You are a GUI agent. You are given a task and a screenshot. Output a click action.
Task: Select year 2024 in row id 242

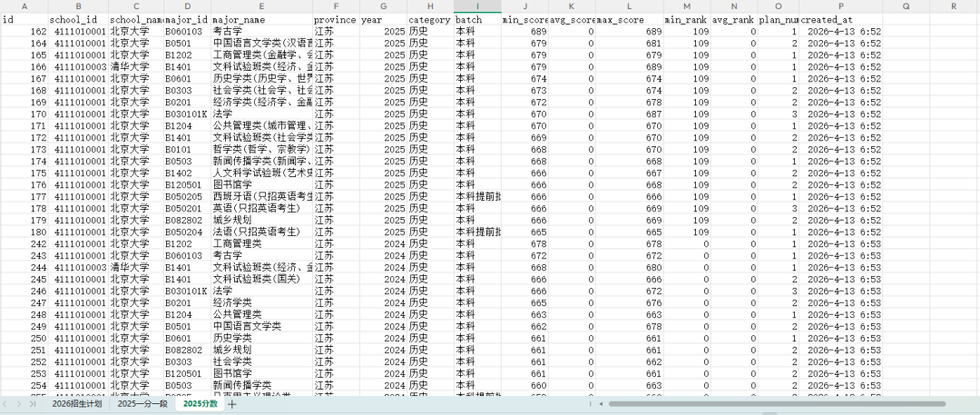pos(384,244)
